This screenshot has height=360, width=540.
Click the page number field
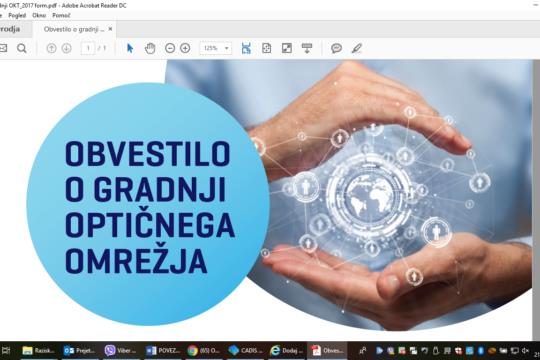(x=88, y=48)
